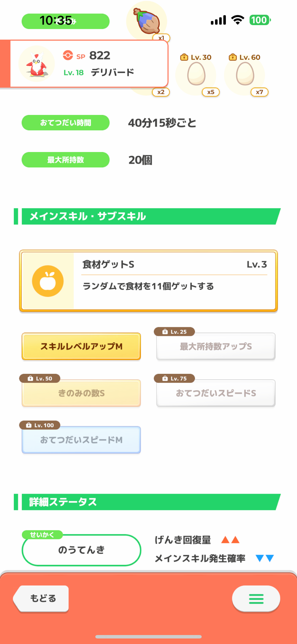Tap the red SP Pokéball icon
Screen dimensions: 297x644
point(68,55)
